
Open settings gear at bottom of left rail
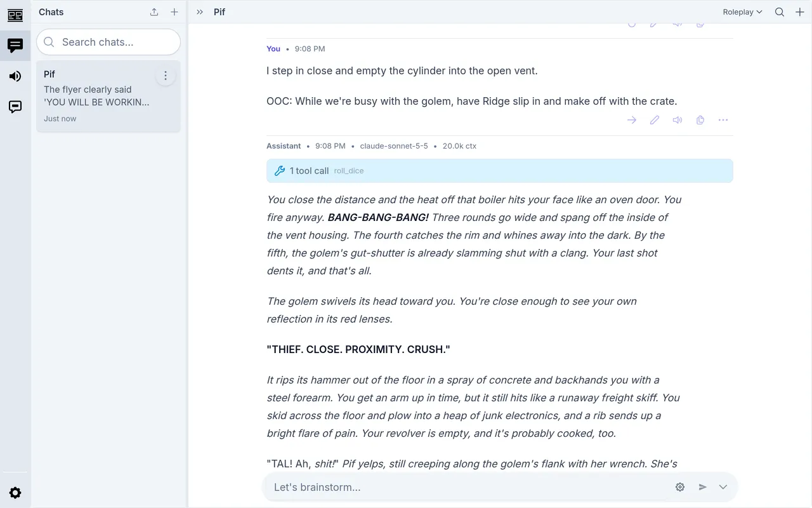pyautogui.click(x=15, y=493)
